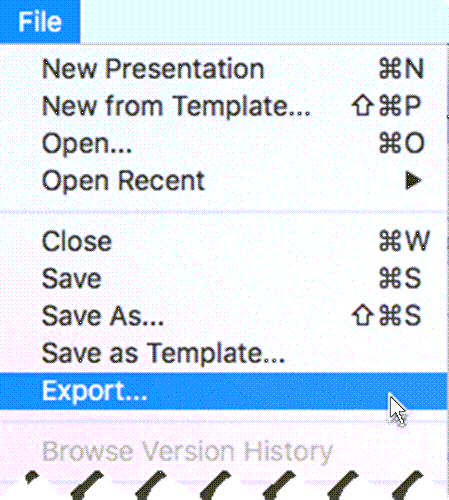Click the shift arrow symbol beside New from Template
This screenshot has width=449, height=500.
362,106
